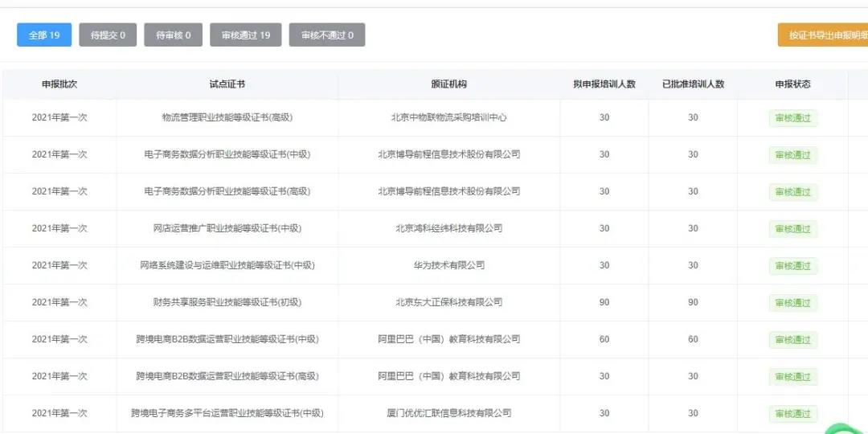The image size is (868, 434).
Task: Show 审核通过 19 records
Action: tap(246, 35)
